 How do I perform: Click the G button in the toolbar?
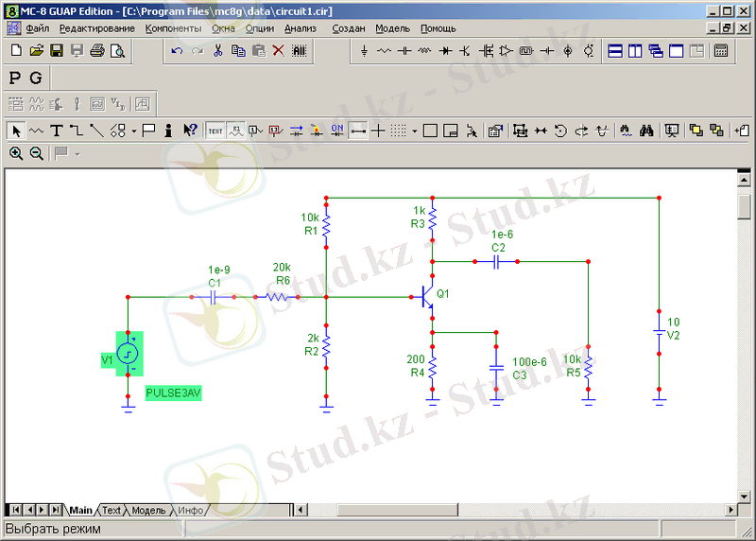click(x=36, y=77)
